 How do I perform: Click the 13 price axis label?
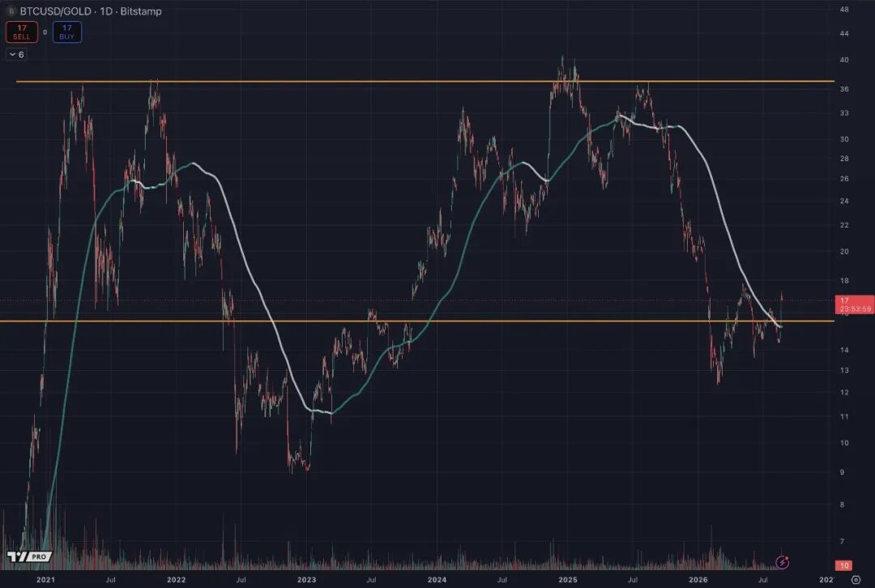844,370
